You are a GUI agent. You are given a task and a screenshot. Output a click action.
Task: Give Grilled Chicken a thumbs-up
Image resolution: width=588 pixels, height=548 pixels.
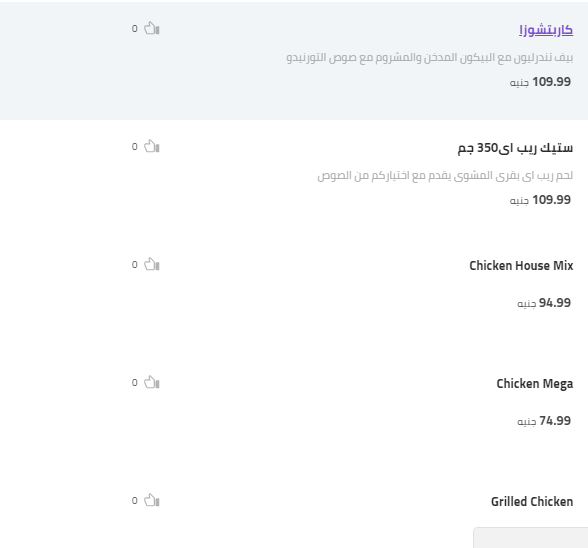click(152, 500)
